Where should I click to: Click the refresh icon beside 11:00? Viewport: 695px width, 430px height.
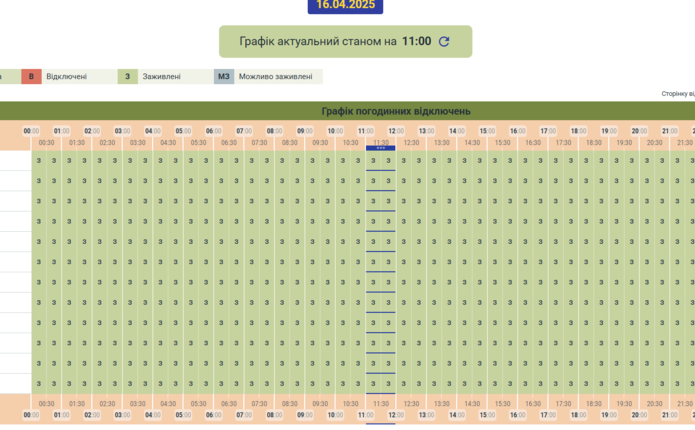pos(445,42)
